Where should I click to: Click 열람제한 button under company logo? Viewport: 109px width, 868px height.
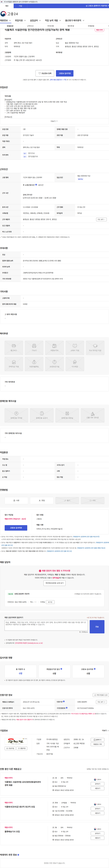click(x=22, y=748)
